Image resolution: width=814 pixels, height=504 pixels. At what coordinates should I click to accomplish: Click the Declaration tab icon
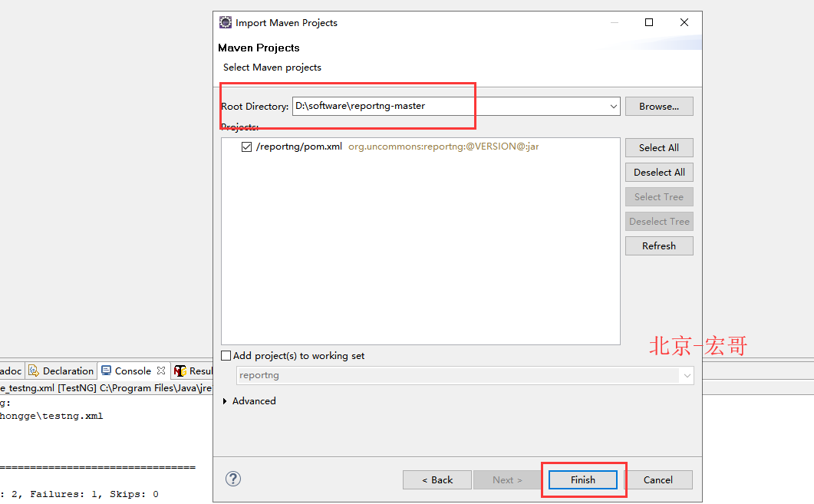point(34,371)
